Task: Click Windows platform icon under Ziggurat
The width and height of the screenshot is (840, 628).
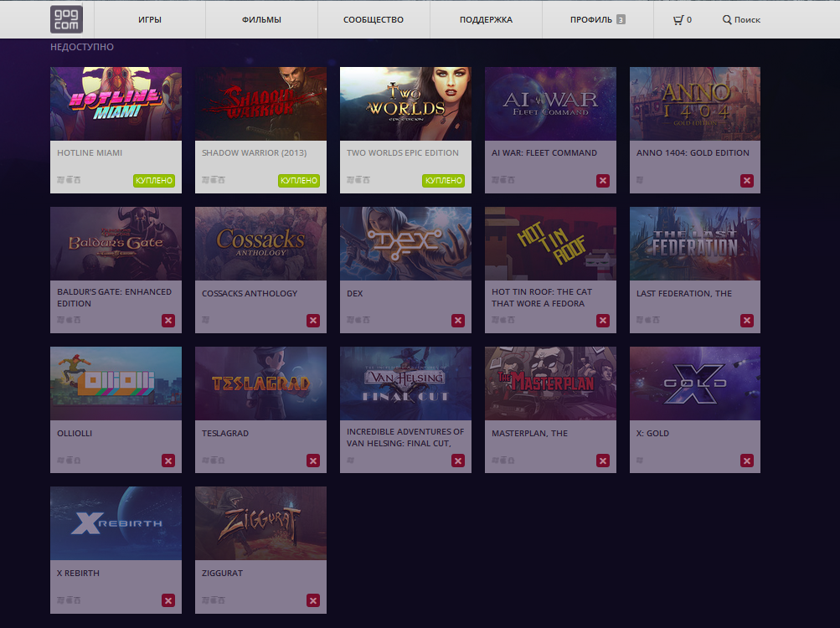Action: click(204, 600)
